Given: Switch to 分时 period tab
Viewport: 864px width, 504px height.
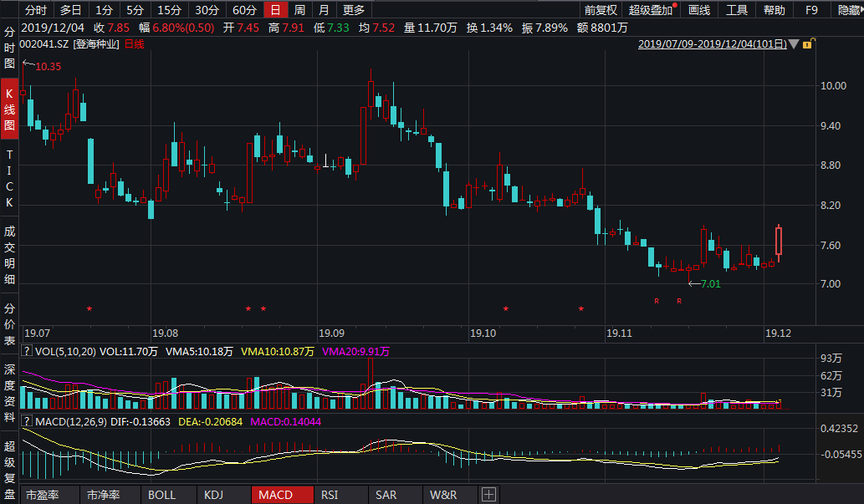Looking at the screenshot, I should (x=36, y=10).
